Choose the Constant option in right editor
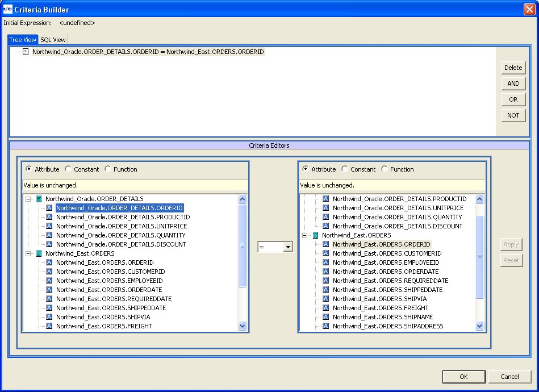 pos(345,169)
